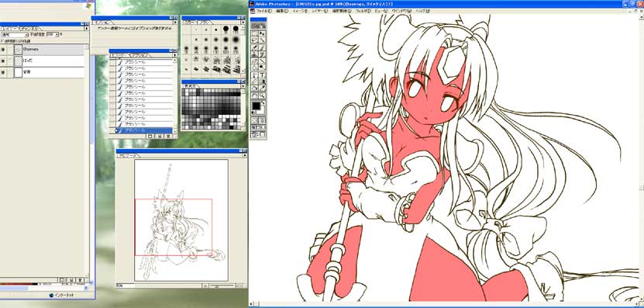Select the Move tool in the toolbox
Image resolution: width=644 pixels, height=308 pixels.
click(262, 33)
